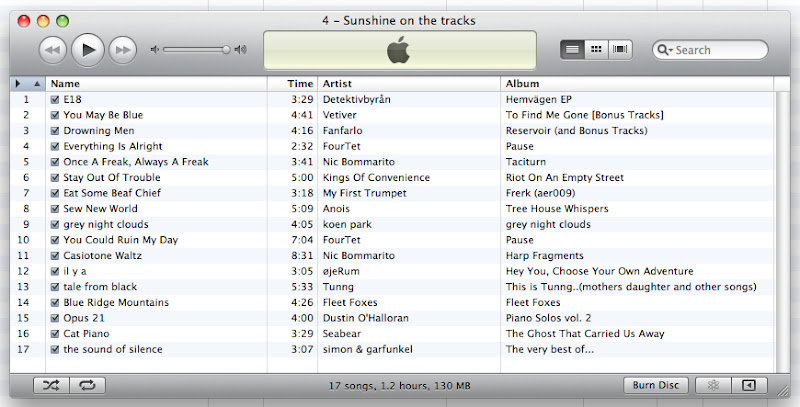Click the album Harp Fragments

[x=544, y=256]
